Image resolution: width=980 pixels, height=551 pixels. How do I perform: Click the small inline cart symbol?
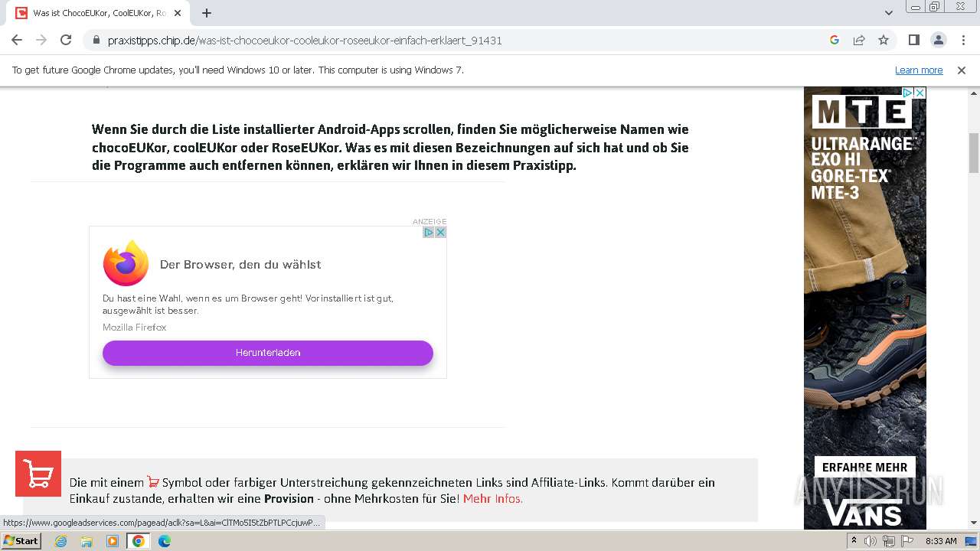point(153,482)
